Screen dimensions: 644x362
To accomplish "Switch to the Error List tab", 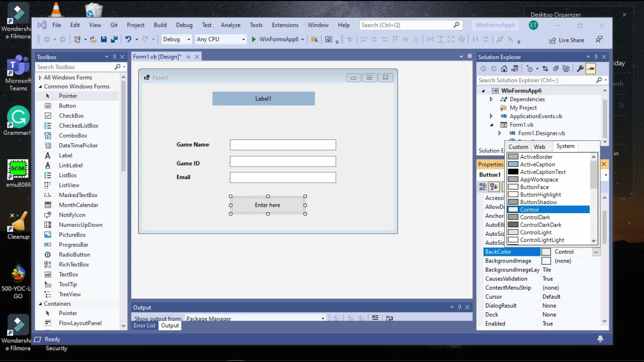I will tap(144, 326).
